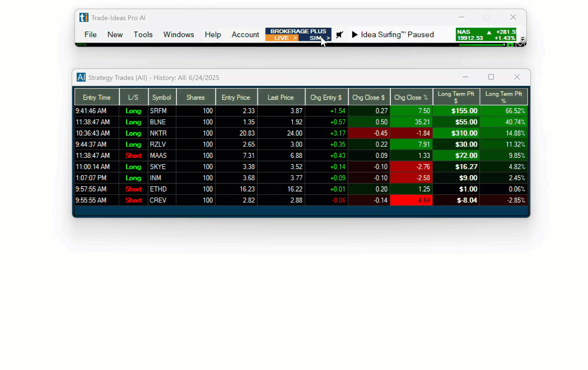Select the BLNE symbol cell
Viewport: 588px width, 370px height.
[162, 122]
